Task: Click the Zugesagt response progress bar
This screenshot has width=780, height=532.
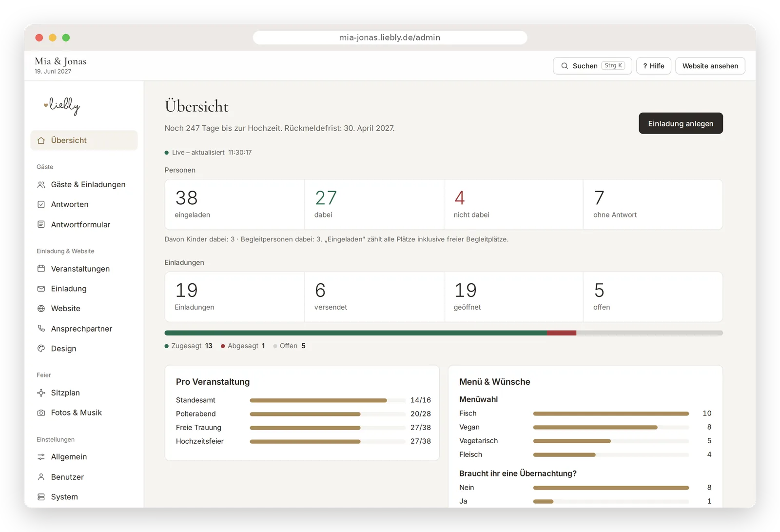Action: [x=356, y=333]
